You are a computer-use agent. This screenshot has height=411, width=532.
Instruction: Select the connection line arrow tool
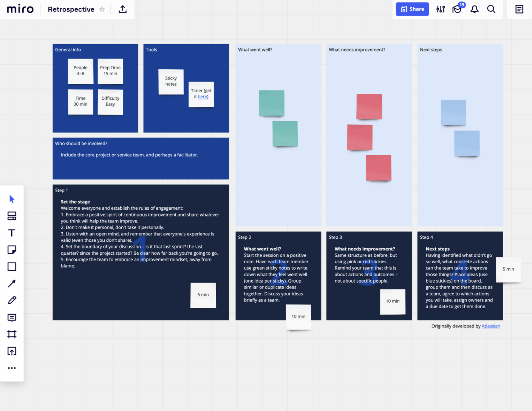tap(12, 283)
